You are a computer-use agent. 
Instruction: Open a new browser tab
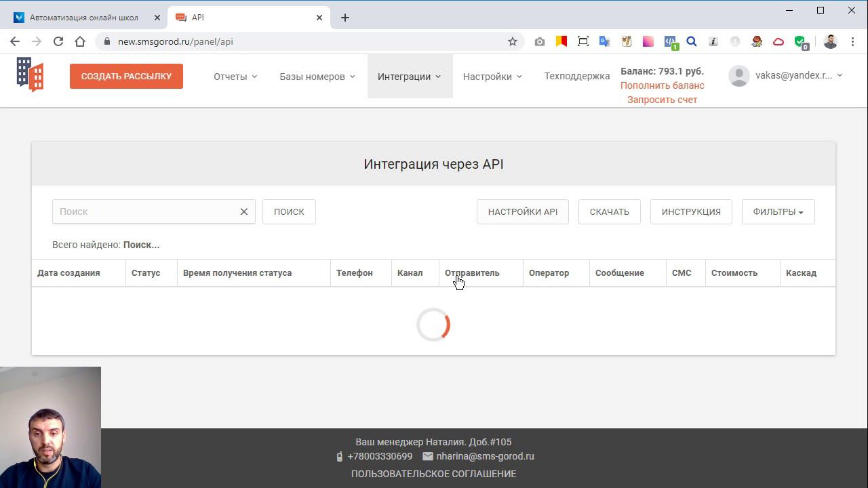[345, 18]
